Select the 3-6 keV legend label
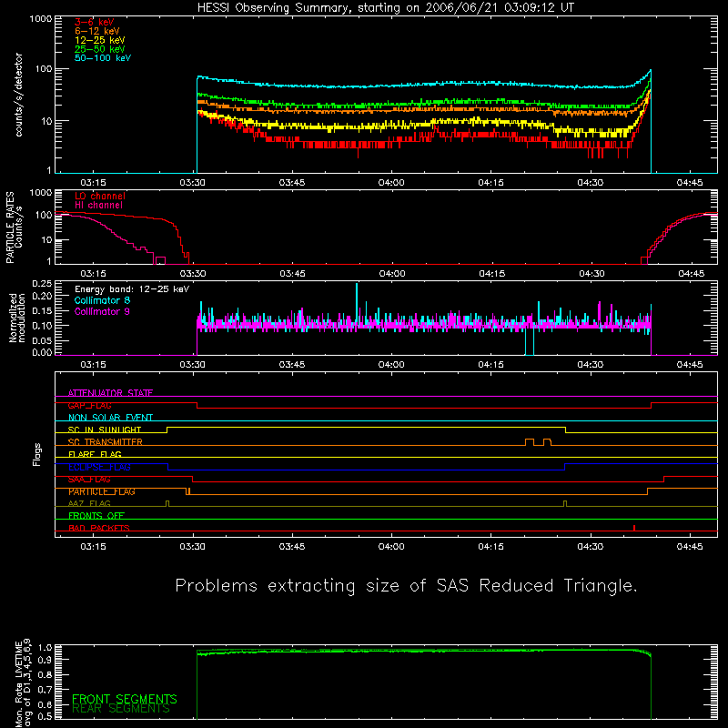Image resolution: width=728 pixels, height=728 pixels. coord(95,22)
